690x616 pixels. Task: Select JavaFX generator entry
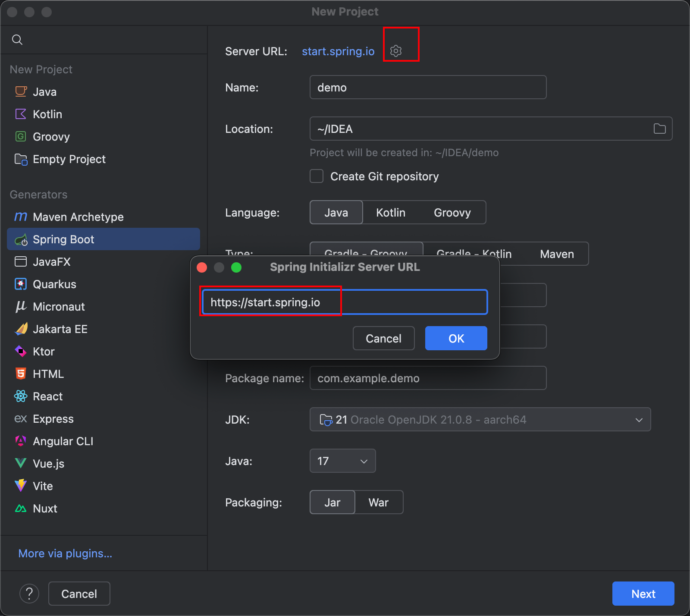[x=103, y=261]
